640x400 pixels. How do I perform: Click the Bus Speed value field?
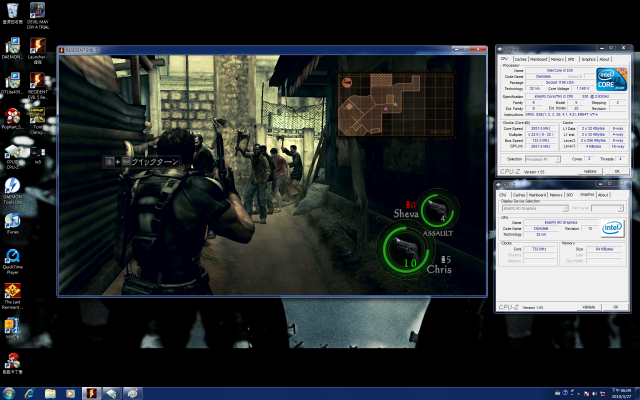coord(541,140)
